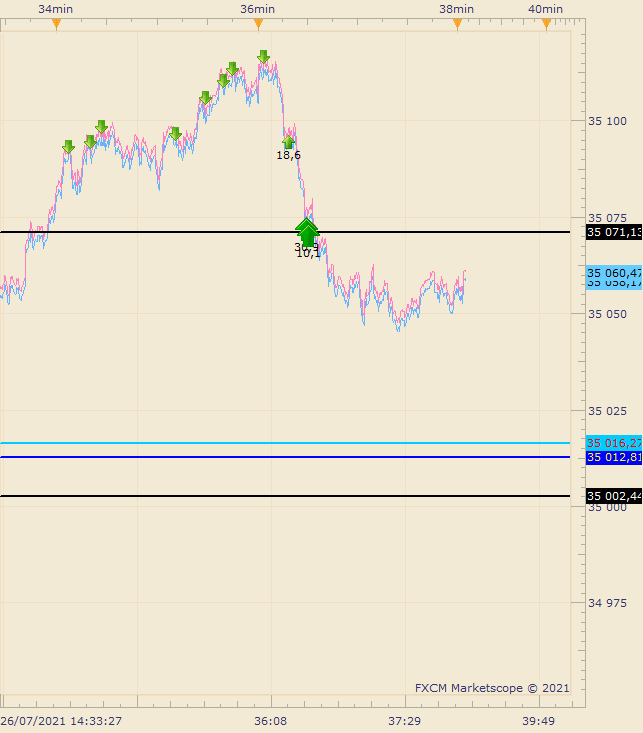Click the 37:29 time axis label
The image size is (643, 733).
point(405,721)
